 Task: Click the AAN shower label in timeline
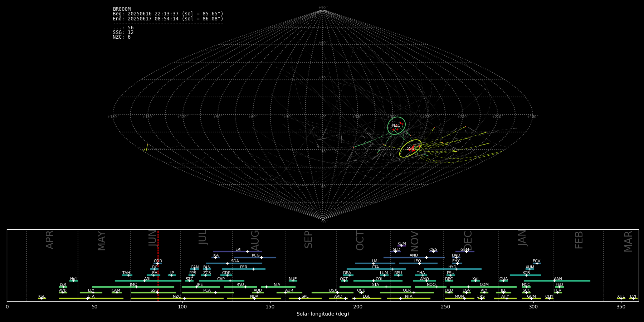[558, 279]
